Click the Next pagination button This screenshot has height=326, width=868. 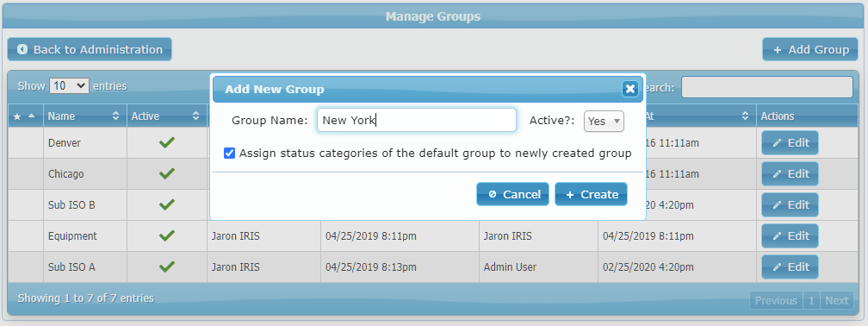[836, 300]
